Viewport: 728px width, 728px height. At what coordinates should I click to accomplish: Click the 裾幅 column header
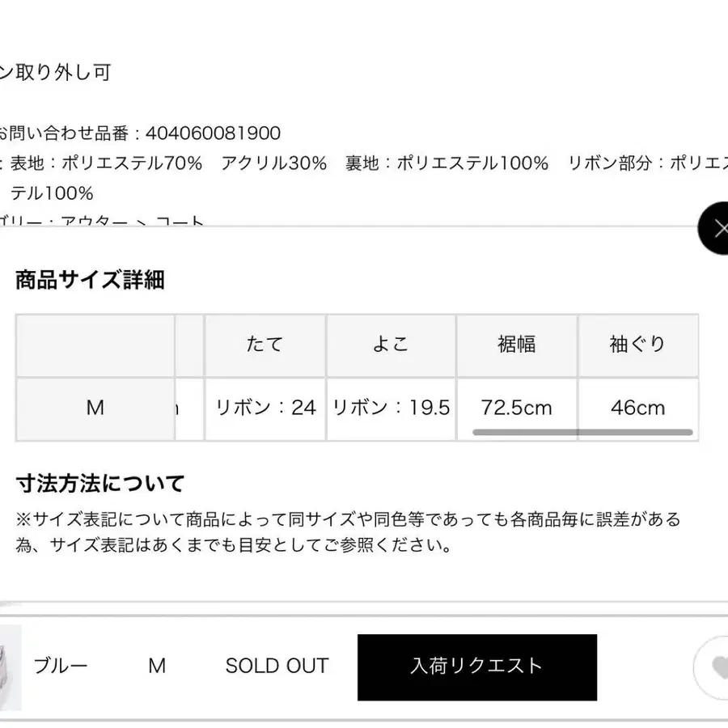pos(516,345)
